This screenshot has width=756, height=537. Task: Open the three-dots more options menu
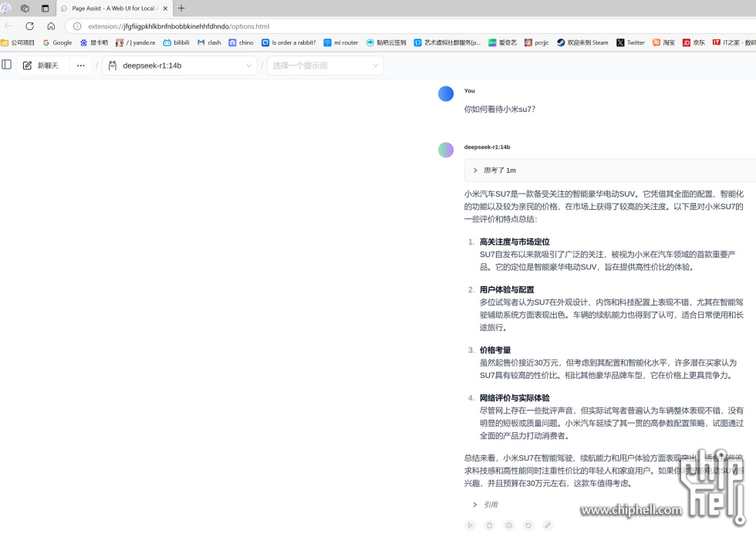(x=80, y=66)
